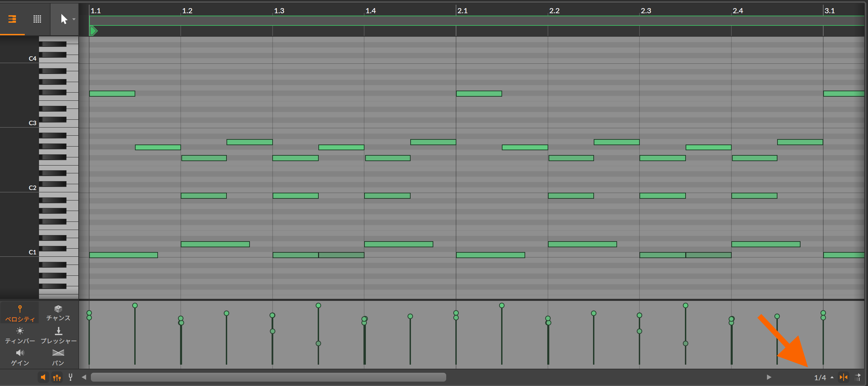Select the highest note starting at 2.1

tap(479, 94)
